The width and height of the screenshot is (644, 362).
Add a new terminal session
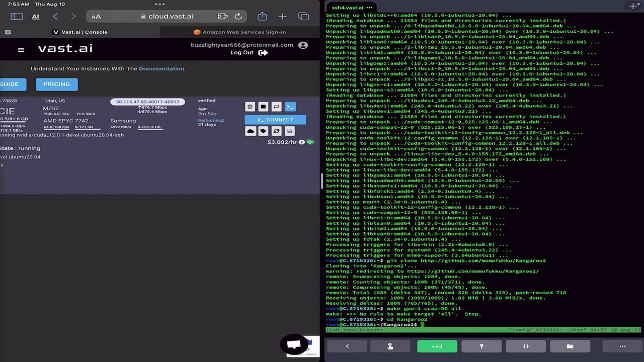632,6
